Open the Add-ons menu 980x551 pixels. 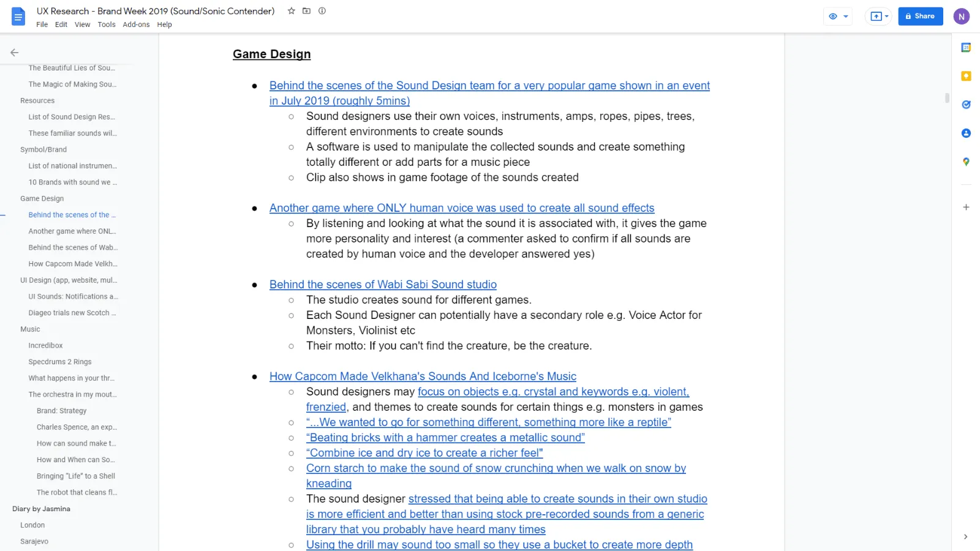(136, 24)
